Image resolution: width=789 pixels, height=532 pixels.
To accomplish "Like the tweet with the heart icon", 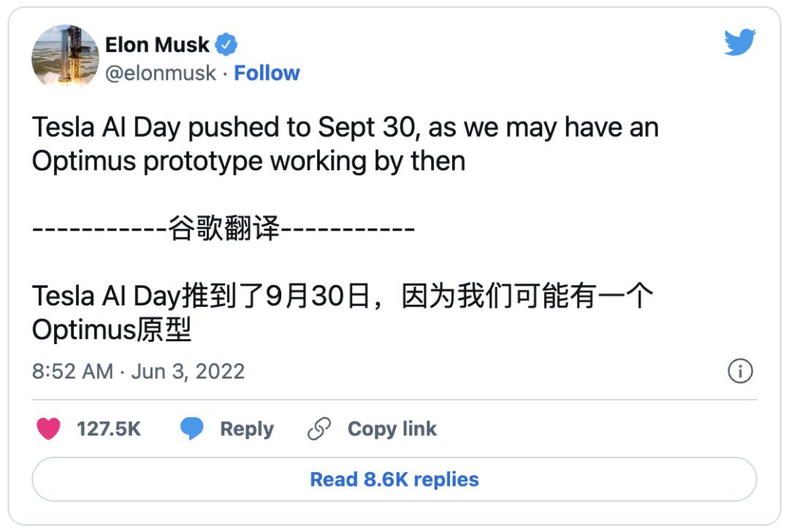I will pyautogui.click(x=48, y=429).
